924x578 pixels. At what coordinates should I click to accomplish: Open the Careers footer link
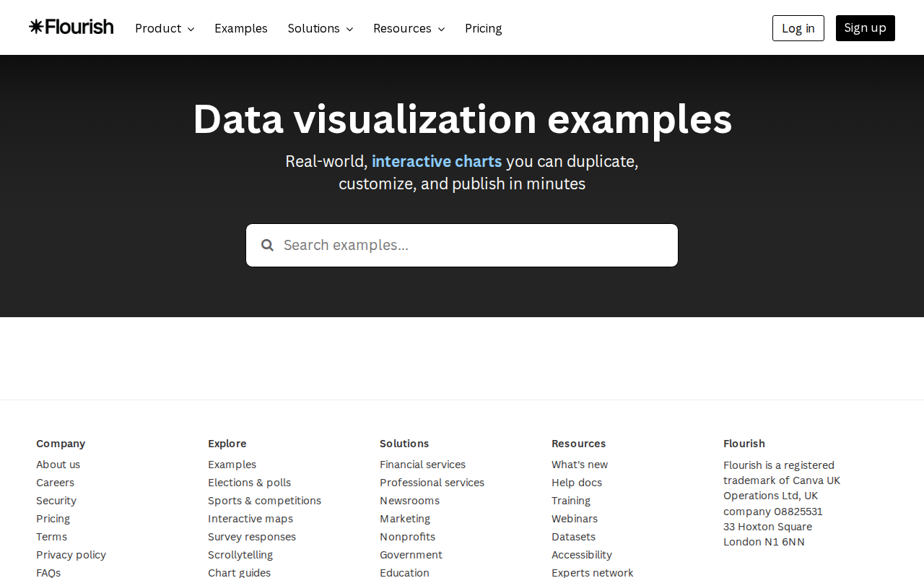pyautogui.click(x=56, y=483)
